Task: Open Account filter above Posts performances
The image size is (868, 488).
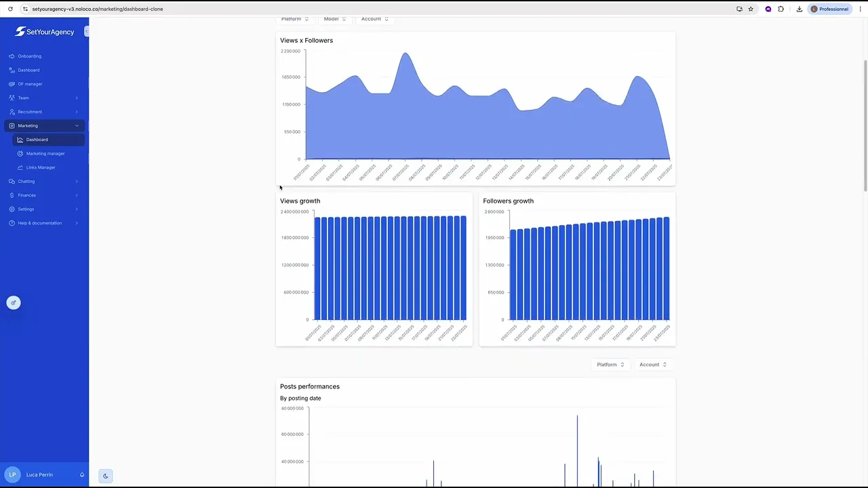Action: pos(653,365)
